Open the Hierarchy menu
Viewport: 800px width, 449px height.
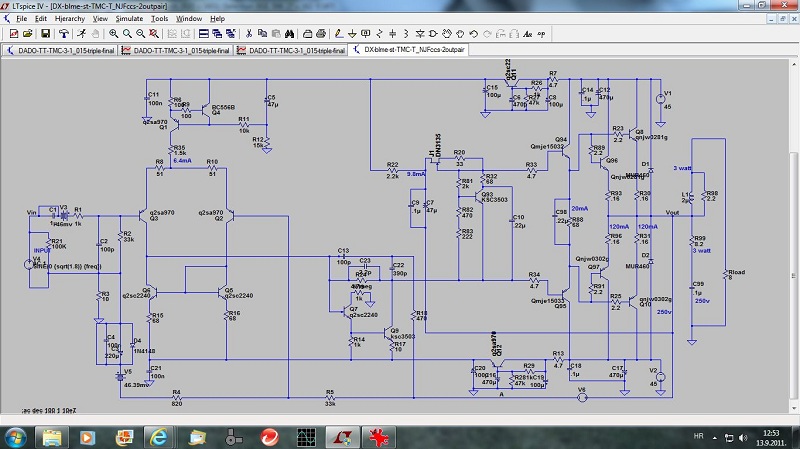tap(68, 18)
